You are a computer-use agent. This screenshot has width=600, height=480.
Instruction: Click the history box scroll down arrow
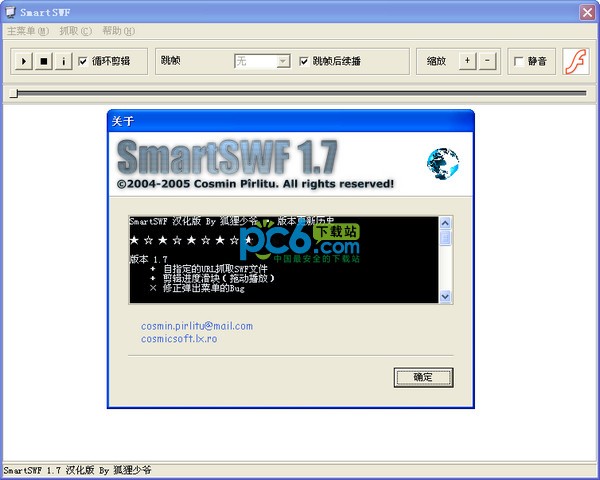click(445, 296)
